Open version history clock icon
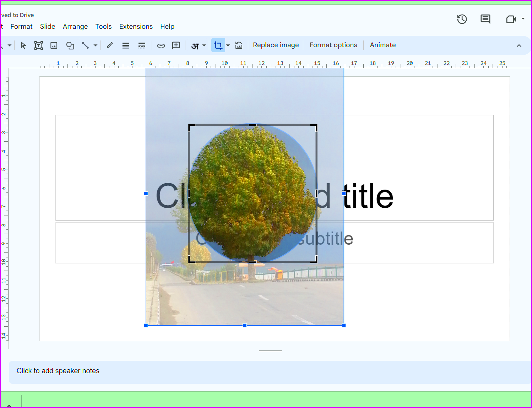 462,19
